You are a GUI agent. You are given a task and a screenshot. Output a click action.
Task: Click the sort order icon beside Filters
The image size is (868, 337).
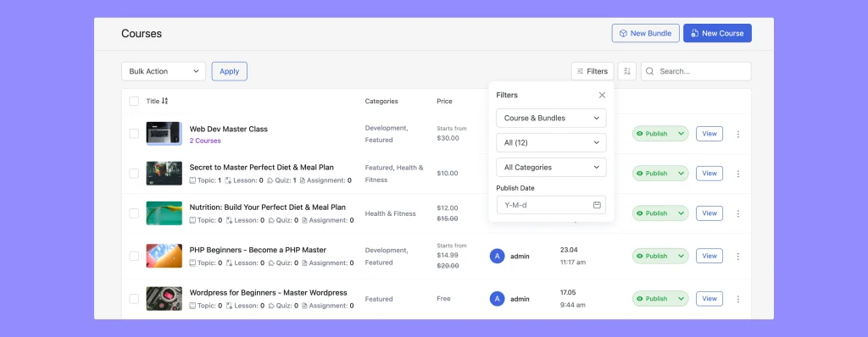point(627,71)
